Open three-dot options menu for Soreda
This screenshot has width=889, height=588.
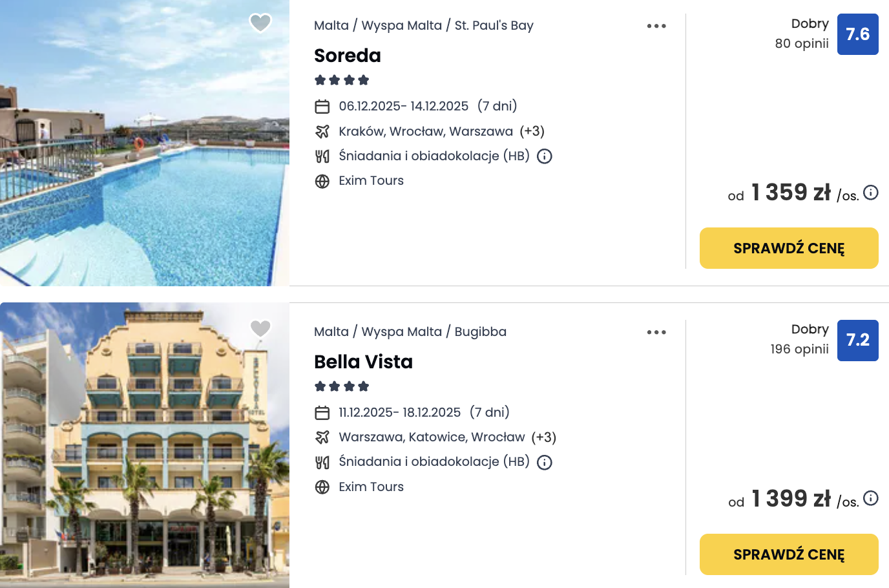coord(656,26)
